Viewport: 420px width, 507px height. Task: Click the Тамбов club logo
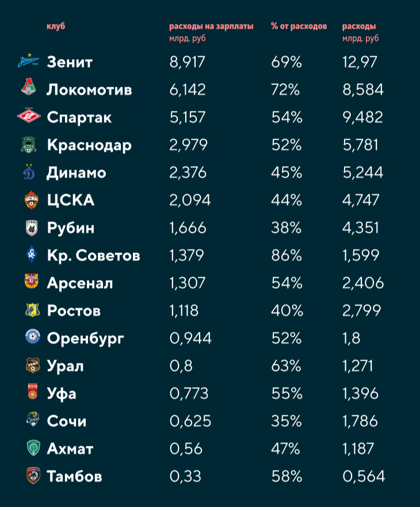pyautogui.click(x=33, y=475)
